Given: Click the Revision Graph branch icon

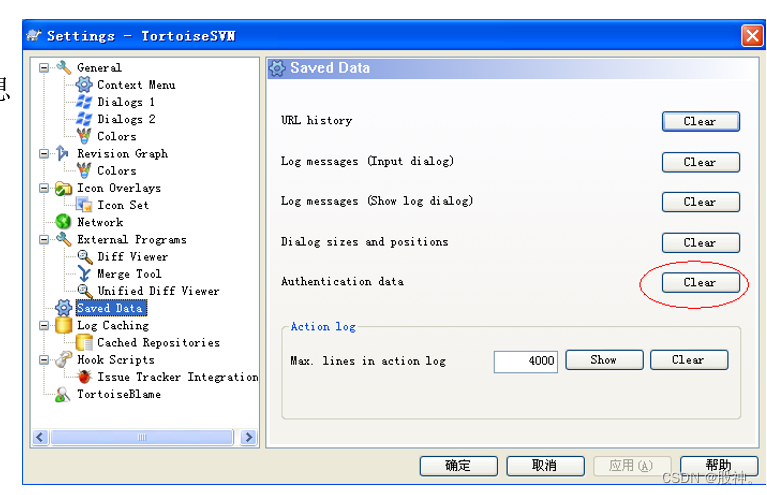Looking at the screenshot, I should click(x=63, y=153).
